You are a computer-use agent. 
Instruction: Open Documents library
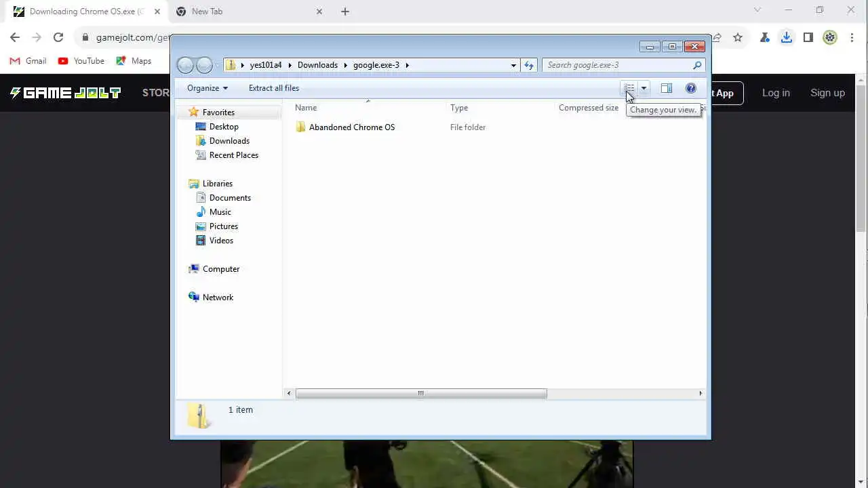coord(230,198)
